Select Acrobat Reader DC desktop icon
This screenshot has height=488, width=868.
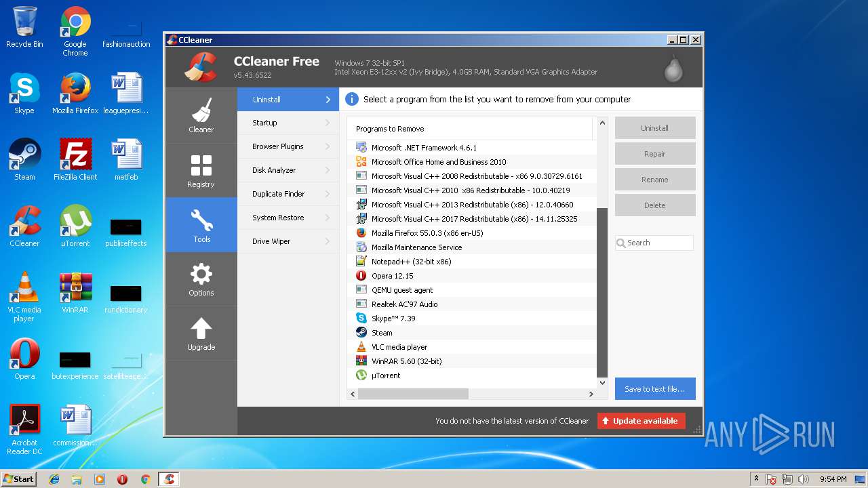point(24,430)
